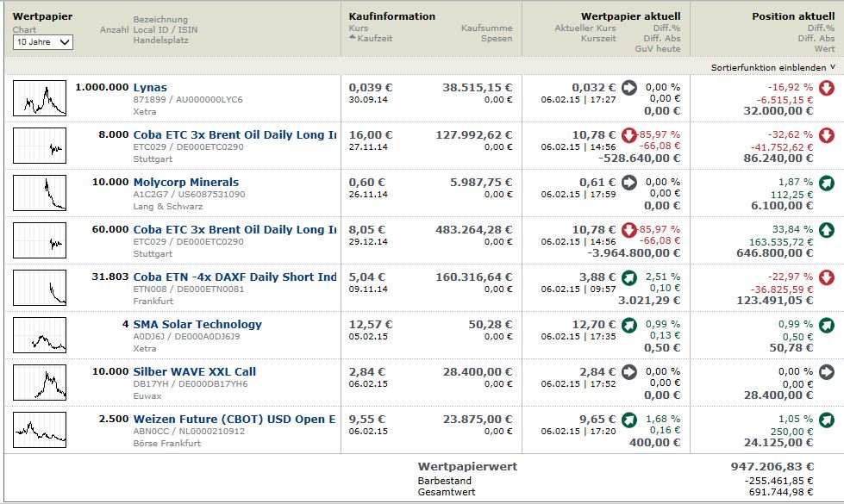This screenshot has height=504, width=844.
Task: Select GuV heute value -528.640,00 €
Action: (x=640, y=159)
